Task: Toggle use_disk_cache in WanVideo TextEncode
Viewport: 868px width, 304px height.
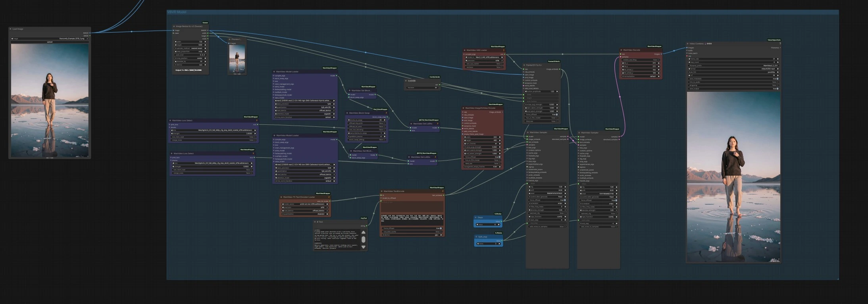Action: point(412,232)
